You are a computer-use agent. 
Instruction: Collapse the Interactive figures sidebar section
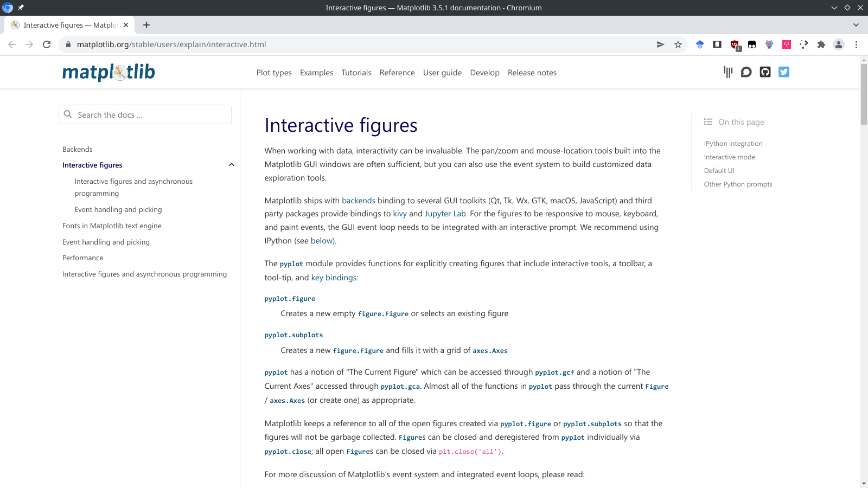tap(232, 165)
